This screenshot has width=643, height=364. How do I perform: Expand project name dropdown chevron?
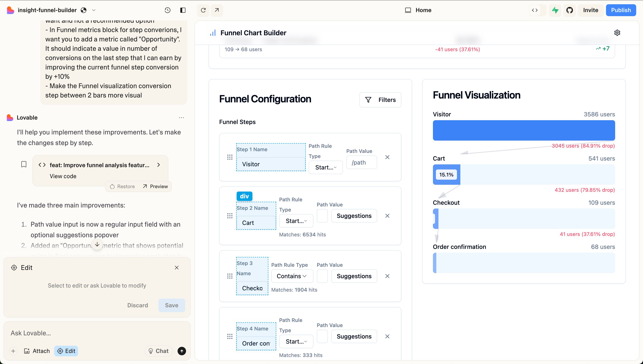click(94, 10)
